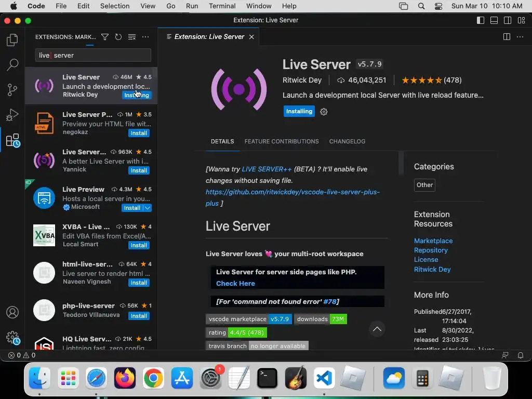The image size is (532, 399).
Task: Open the Source Control view
Action: point(12,90)
